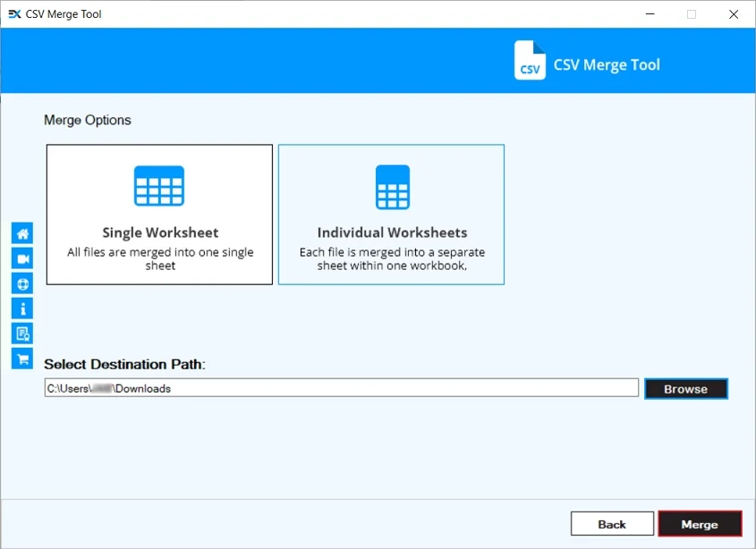Go back using the Back button

pos(612,523)
